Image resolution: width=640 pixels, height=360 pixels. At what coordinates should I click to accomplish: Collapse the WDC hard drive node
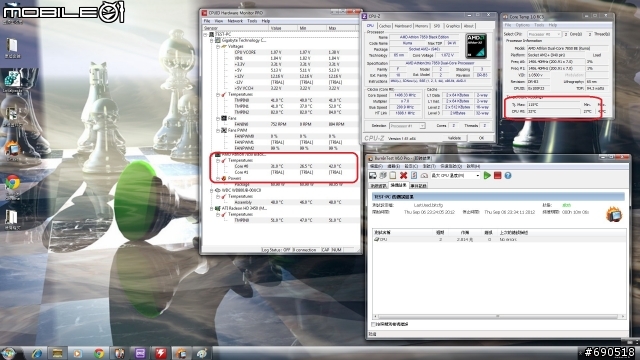pos(212,191)
